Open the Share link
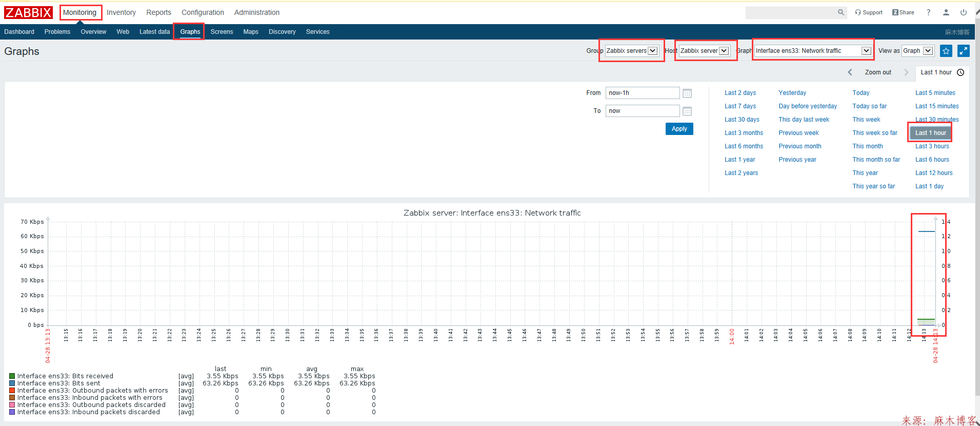 (x=903, y=12)
